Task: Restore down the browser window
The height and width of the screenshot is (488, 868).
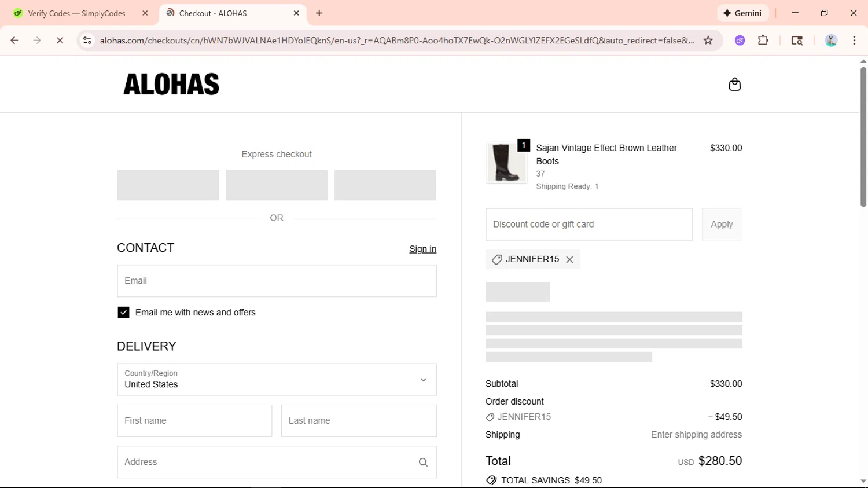Action: [824, 13]
